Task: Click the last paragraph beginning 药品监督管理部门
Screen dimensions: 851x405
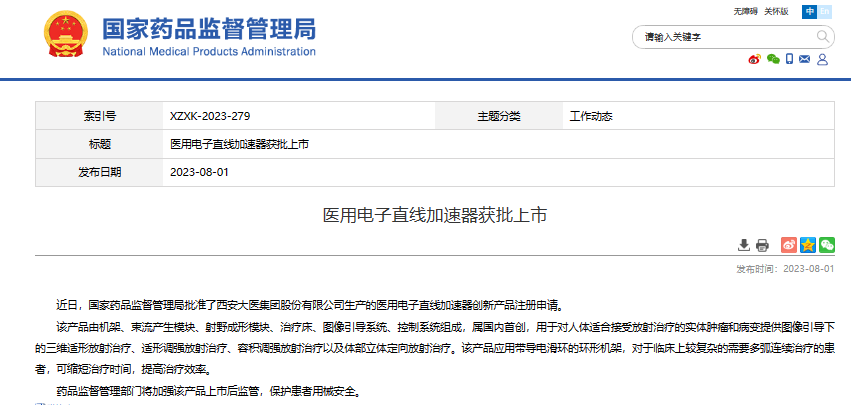Action: point(208,391)
